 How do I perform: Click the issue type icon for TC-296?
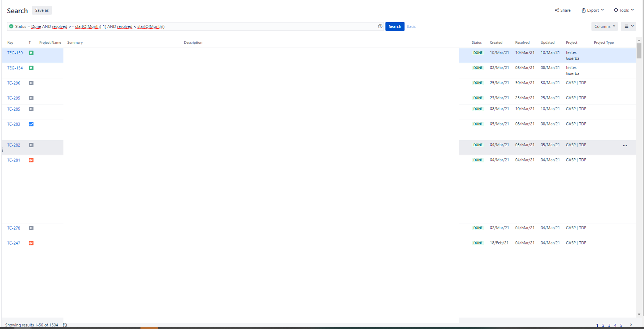[x=31, y=83]
